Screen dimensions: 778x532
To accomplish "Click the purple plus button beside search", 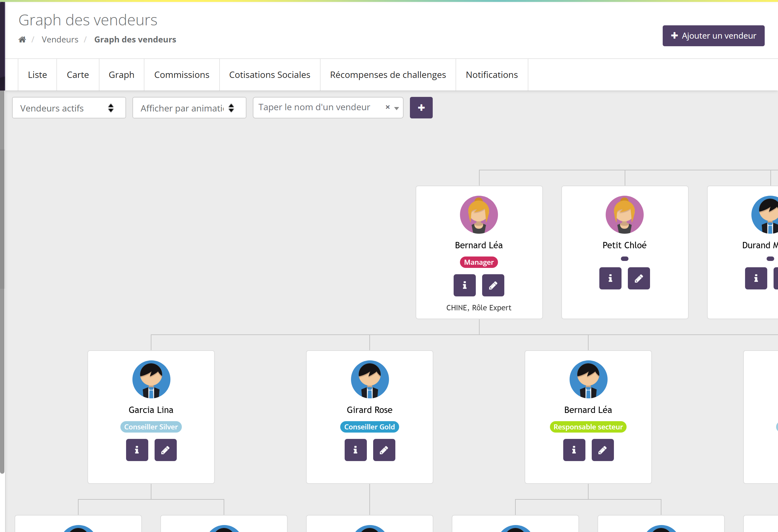I will (421, 107).
